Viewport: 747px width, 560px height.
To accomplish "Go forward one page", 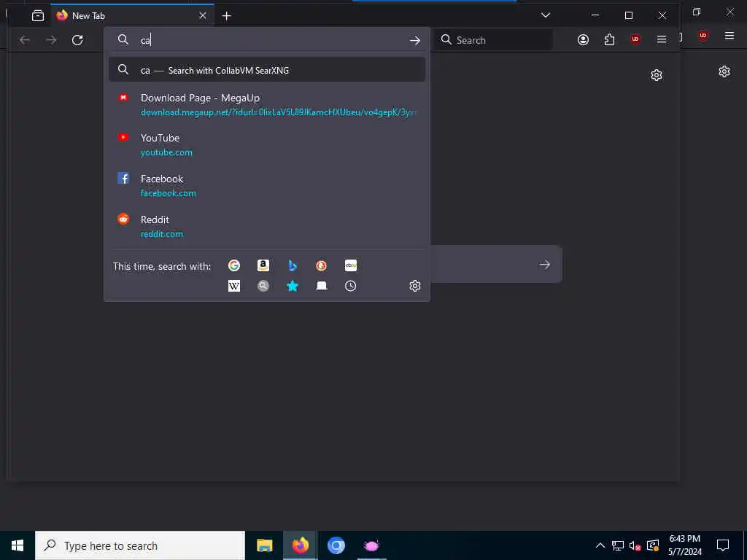I will pyautogui.click(x=51, y=41).
